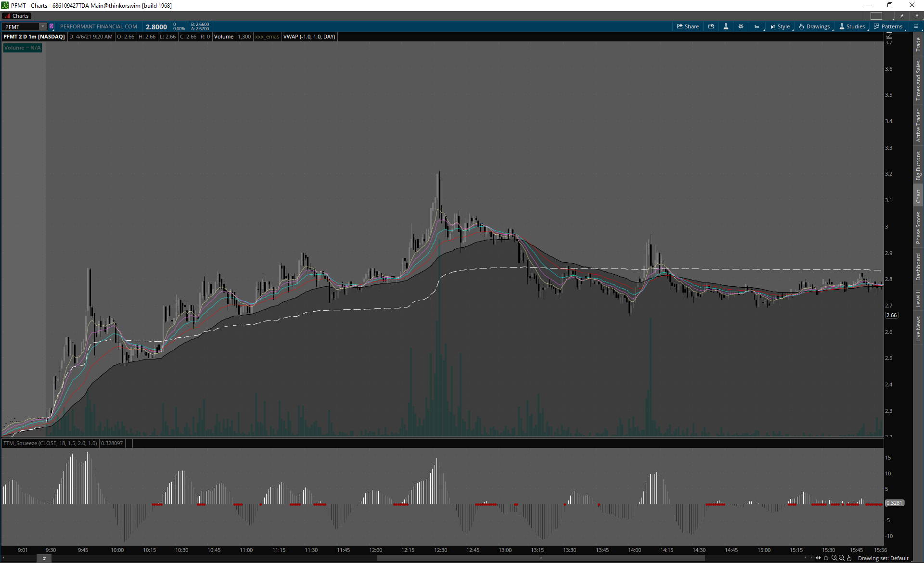Open the 1m timeframe dropdown

[757, 26]
